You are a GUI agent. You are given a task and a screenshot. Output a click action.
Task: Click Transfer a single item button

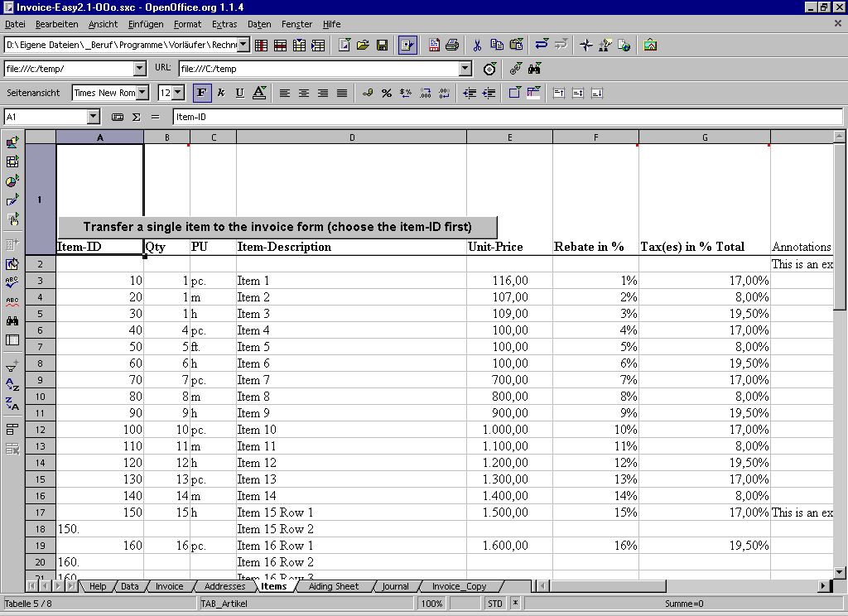[x=277, y=227]
